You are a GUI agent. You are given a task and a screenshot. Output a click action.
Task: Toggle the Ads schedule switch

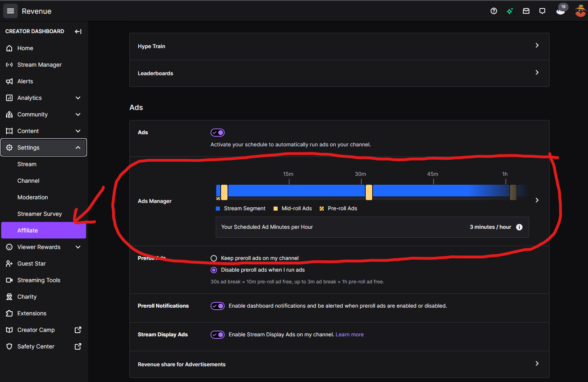tap(217, 133)
